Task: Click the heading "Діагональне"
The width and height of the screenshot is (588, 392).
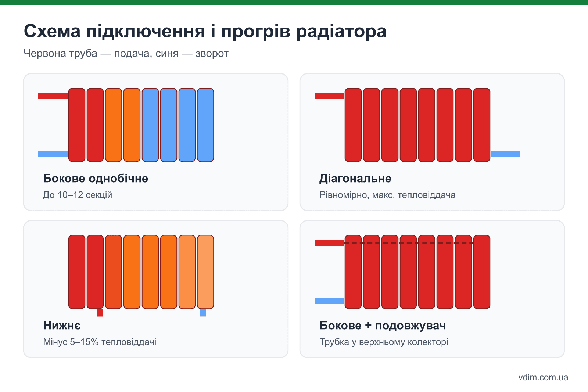Action: click(x=355, y=179)
